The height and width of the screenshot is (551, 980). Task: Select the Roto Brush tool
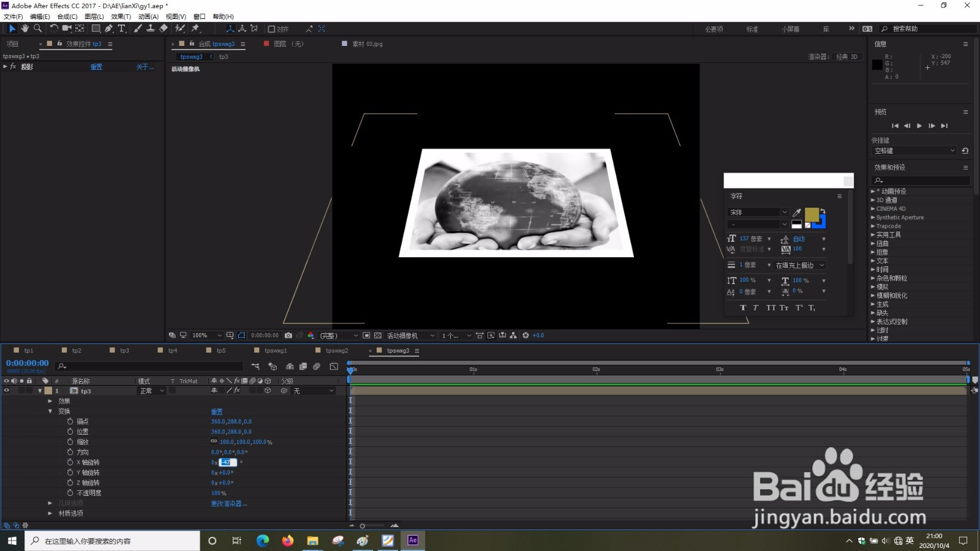179,28
